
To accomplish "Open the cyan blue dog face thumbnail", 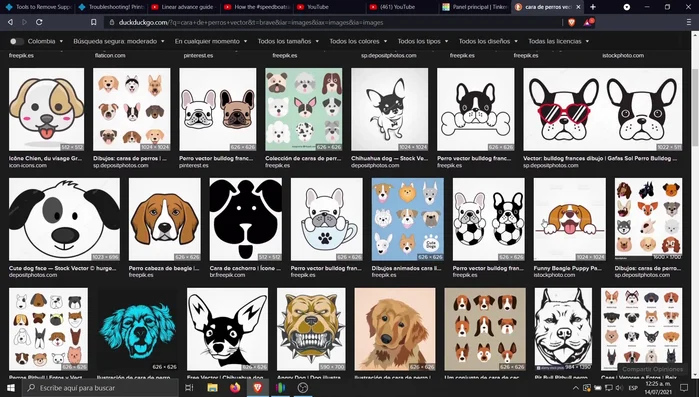I will click(137, 329).
